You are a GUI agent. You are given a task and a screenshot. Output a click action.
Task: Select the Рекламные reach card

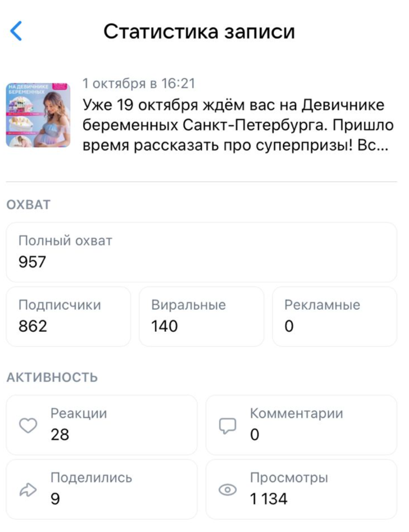(x=334, y=316)
